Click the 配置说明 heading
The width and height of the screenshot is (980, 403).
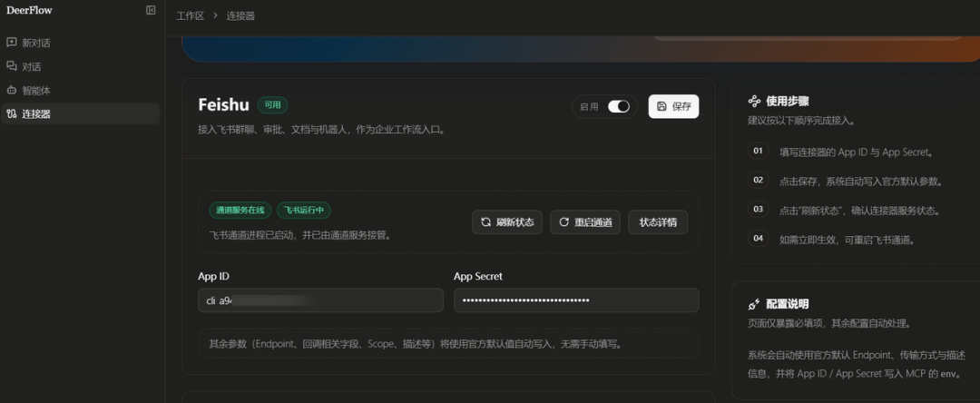coord(788,304)
